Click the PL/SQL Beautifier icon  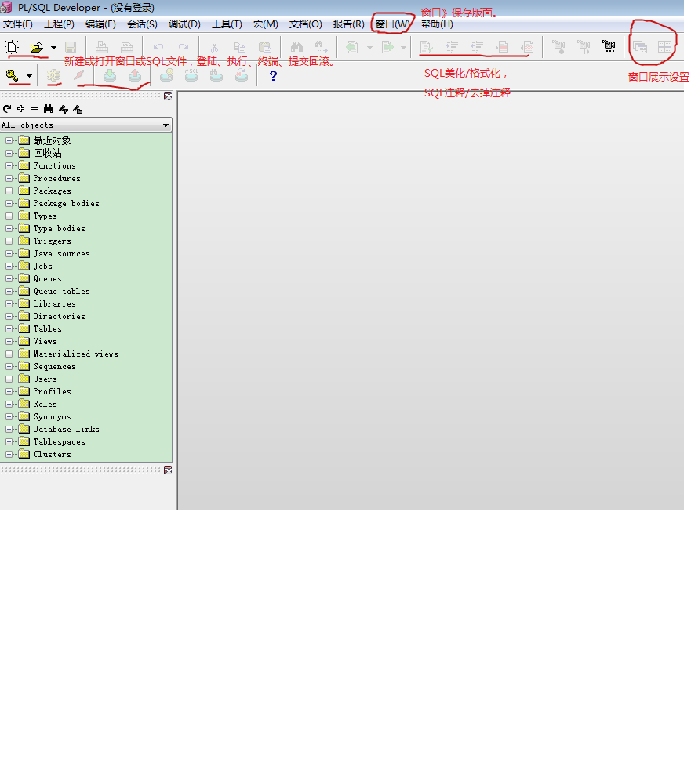427,48
